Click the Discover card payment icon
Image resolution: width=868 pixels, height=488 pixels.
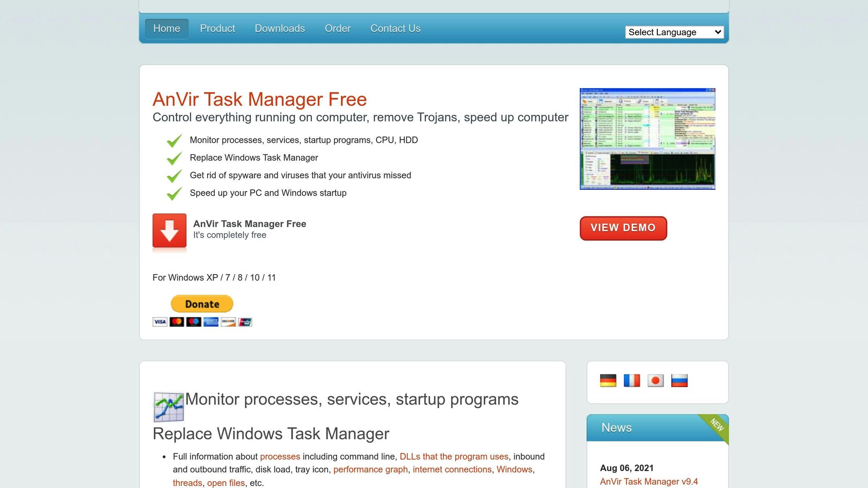228,322
